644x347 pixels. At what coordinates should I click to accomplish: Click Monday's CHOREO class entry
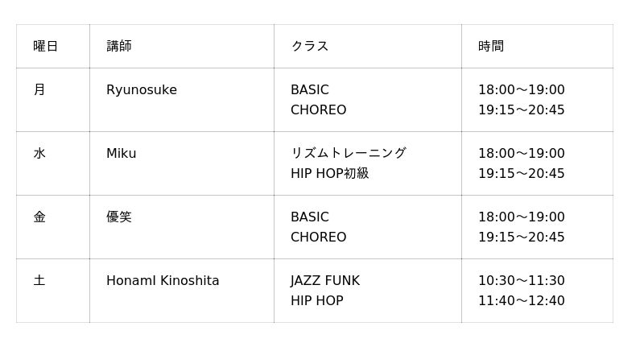pos(318,109)
